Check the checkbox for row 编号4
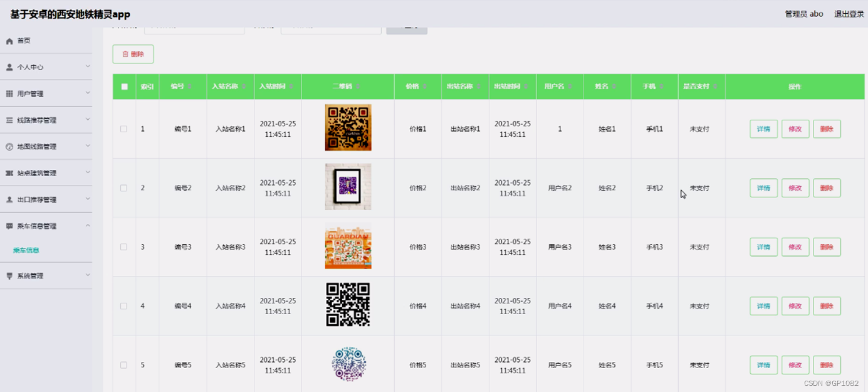The image size is (868, 392). coord(123,306)
